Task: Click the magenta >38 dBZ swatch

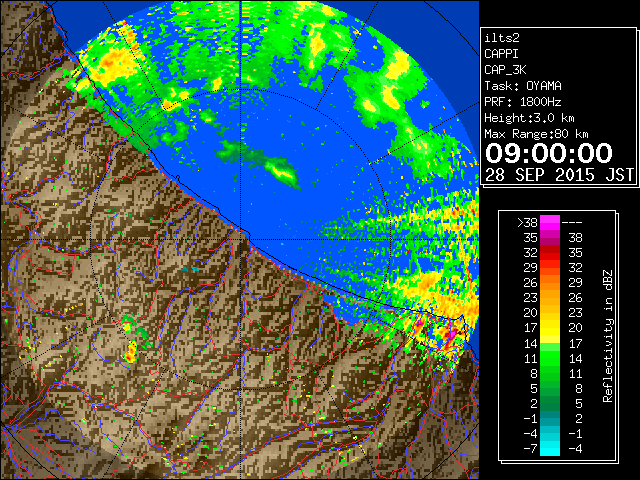Action: pyautogui.click(x=550, y=223)
